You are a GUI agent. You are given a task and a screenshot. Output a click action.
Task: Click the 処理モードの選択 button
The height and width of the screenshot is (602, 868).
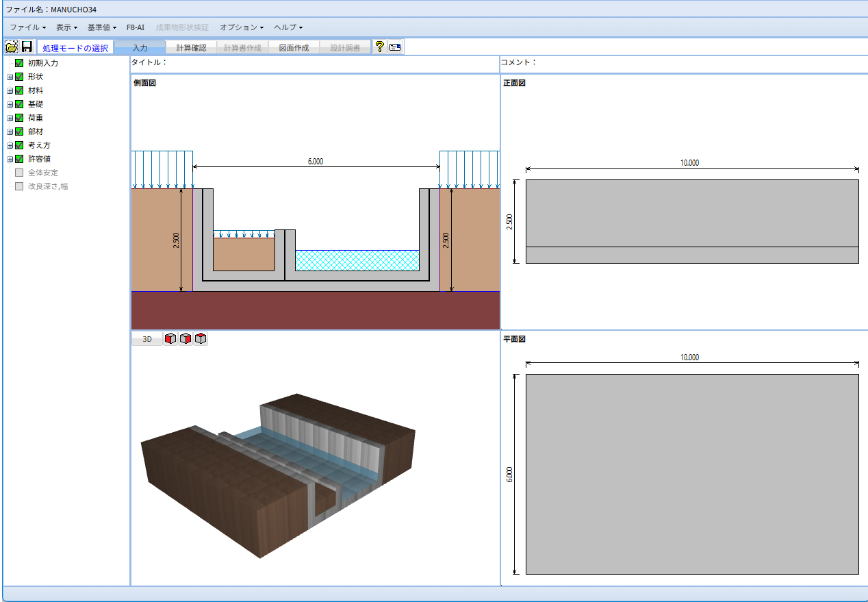75,48
